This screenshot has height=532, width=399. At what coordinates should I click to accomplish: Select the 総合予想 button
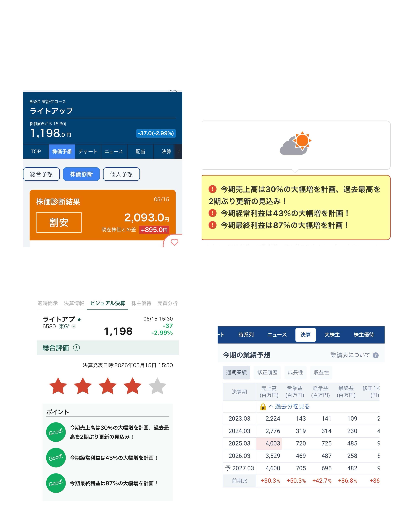tap(41, 174)
